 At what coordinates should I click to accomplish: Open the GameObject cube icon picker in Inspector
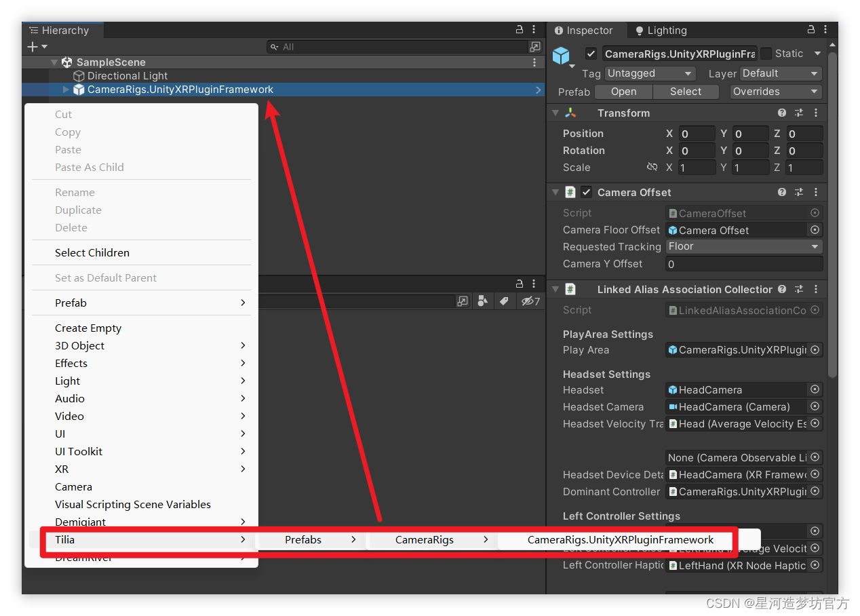[562, 56]
